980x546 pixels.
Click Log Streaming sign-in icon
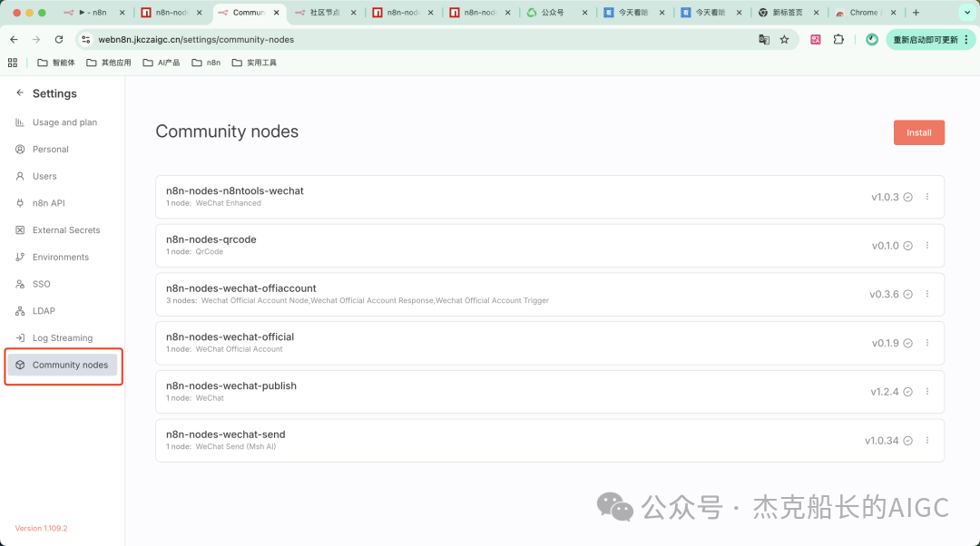click(x=20, y=338)
